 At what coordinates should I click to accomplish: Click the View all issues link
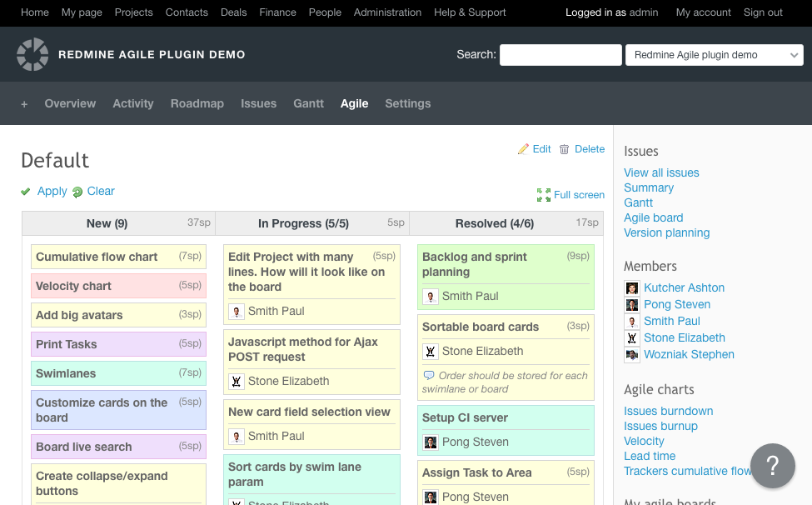point(661,172)
